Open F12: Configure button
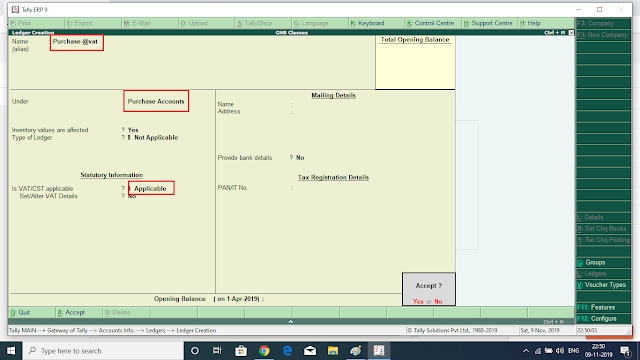The image size is (640, 360). [603, 318]
